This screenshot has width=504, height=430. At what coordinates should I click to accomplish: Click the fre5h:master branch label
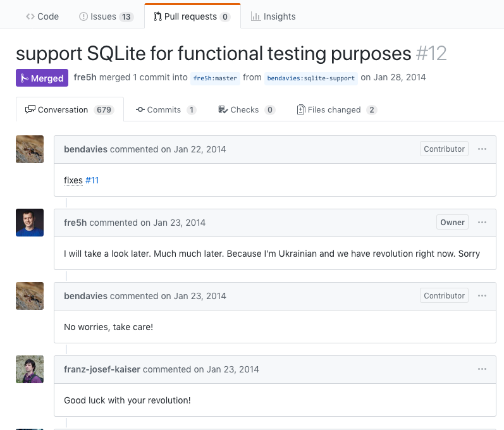216,78
